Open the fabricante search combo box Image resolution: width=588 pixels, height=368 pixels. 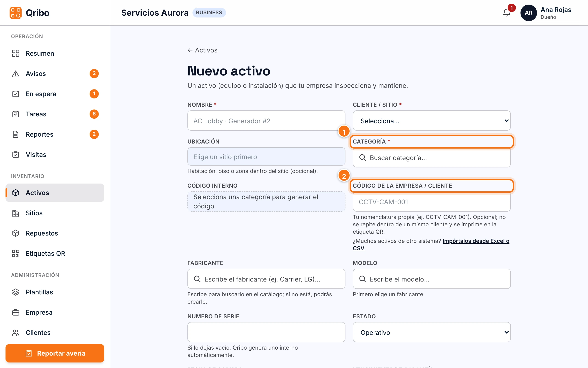(x=266, y=279)
